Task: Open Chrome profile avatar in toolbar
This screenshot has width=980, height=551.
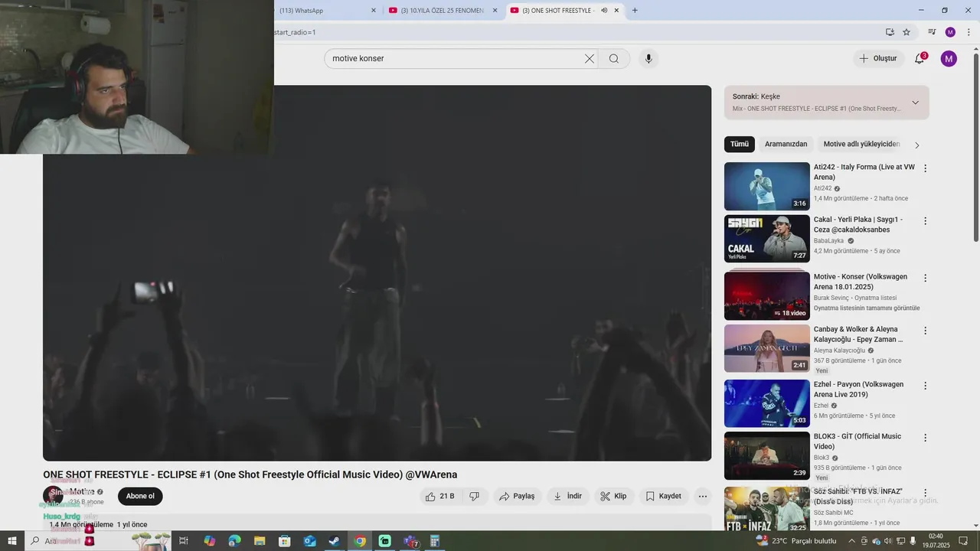Action: tap(950, 32)
